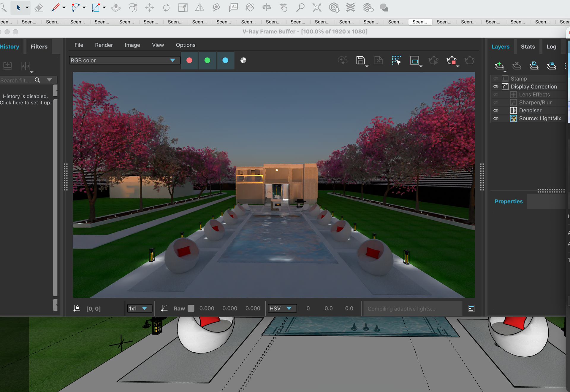Image resolution: width=570 pixels, height=392 pixels.
Task: Select the SketchUp Eraser tool
Action: [x=39, y=8]
